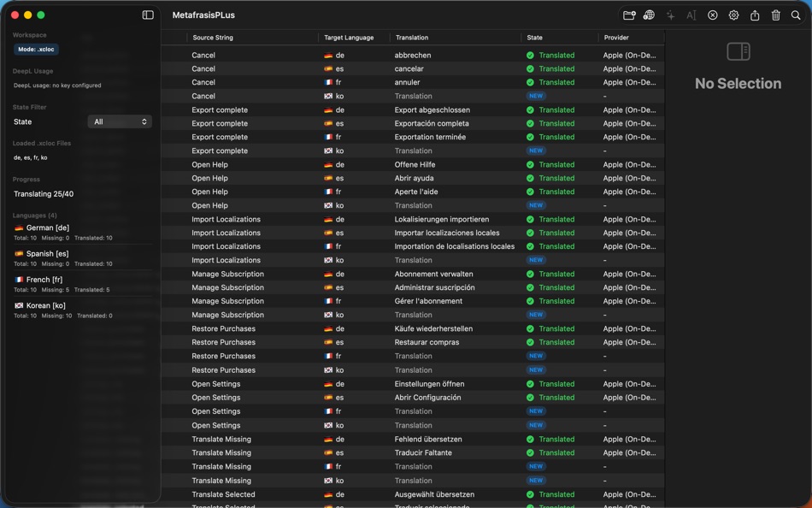
Task: Select the 'Restaurar compras' cell
Action: pos(427,342)
